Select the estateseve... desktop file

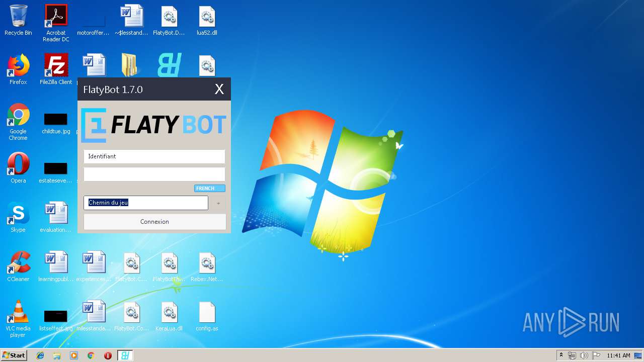pos(56,173)
